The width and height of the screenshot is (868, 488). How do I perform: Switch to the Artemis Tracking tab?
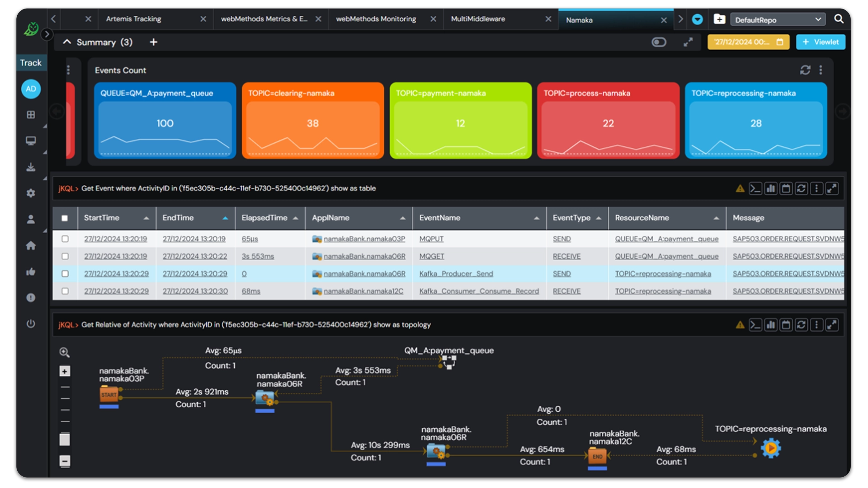click(x=133, y=19)
